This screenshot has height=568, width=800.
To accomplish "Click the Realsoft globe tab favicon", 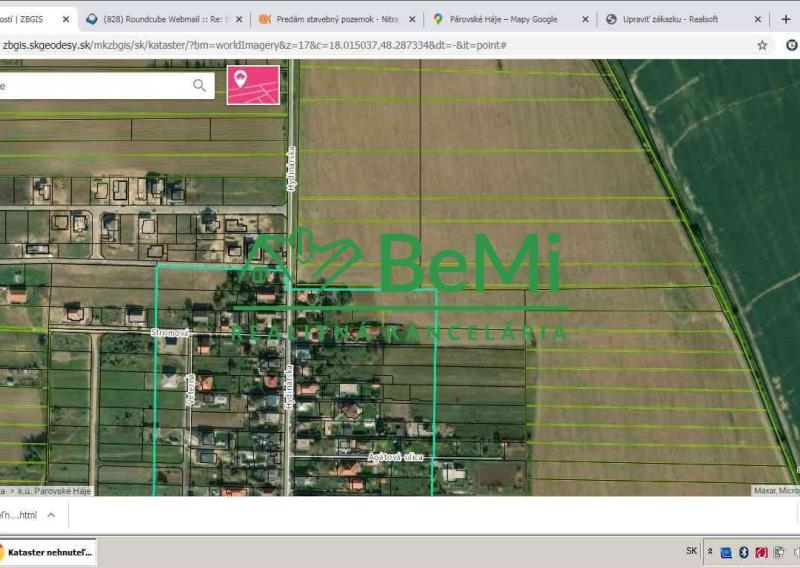I will [x=611, y=19].
